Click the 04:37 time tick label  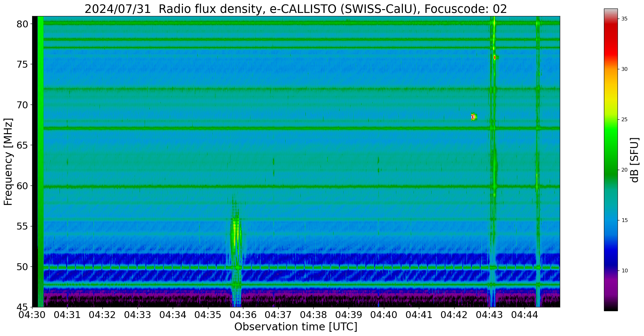pos(278,315)
